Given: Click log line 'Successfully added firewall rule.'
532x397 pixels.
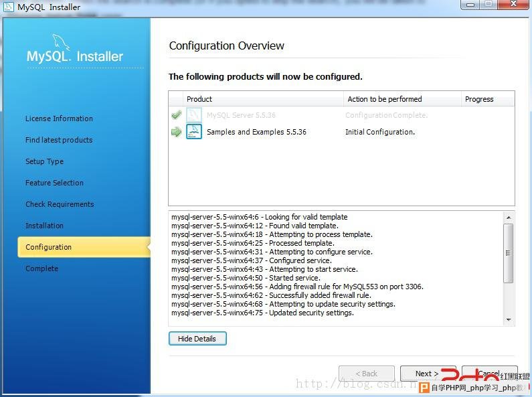Looking at the screenshot, I should click(271, 295).
